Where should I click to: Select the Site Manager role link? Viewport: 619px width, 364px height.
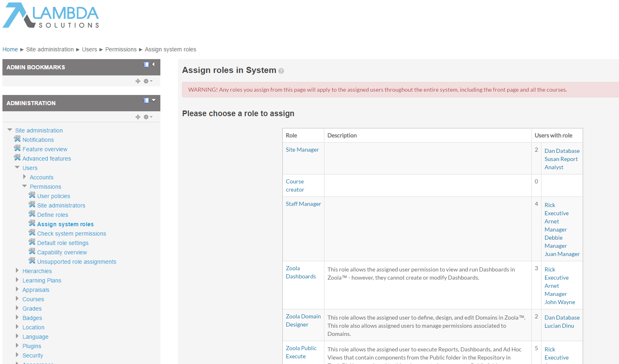tap(302, 150)
